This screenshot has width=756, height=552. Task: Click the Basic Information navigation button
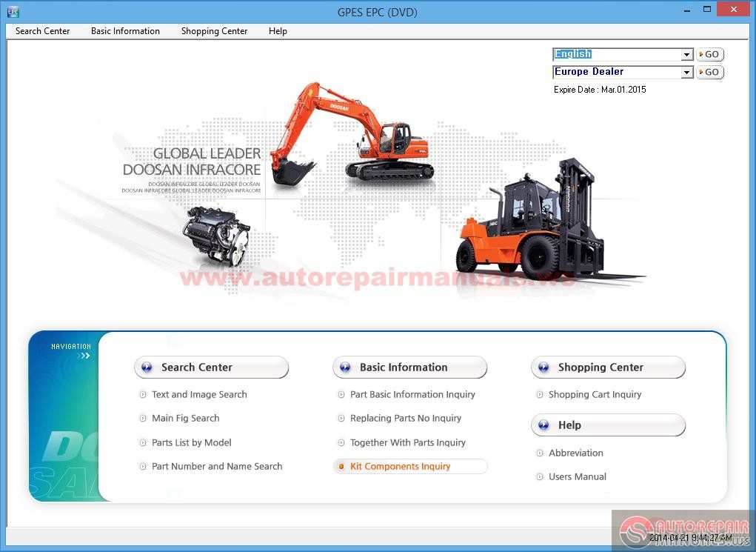[409, 368]
